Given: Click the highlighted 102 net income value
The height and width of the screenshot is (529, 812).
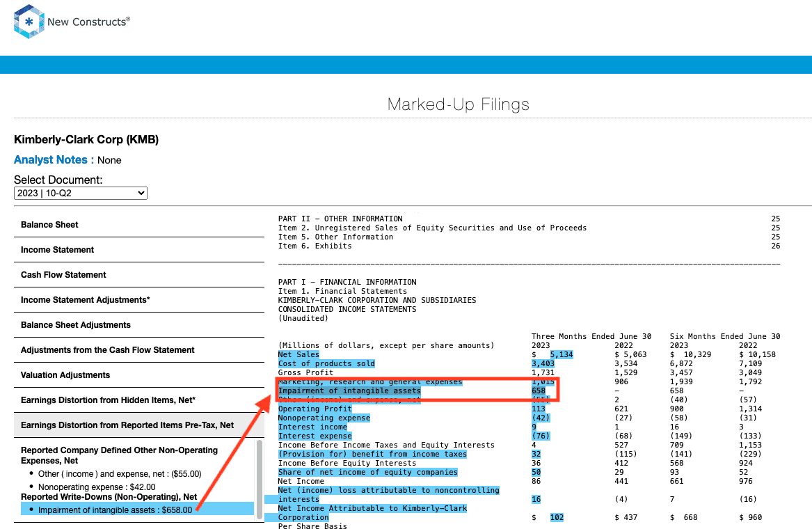Looking at the screenshot, I should (x=557, y=518).
